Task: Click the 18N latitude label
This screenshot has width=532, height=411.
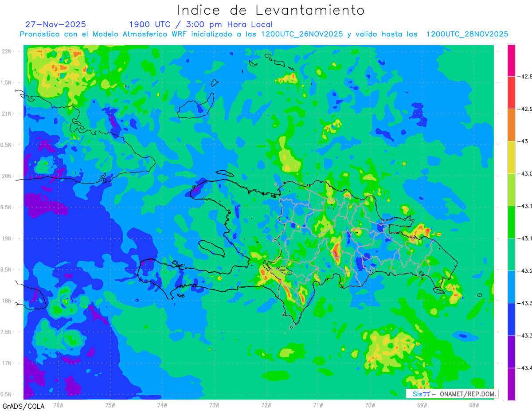Action: click(x=7, y=301)
